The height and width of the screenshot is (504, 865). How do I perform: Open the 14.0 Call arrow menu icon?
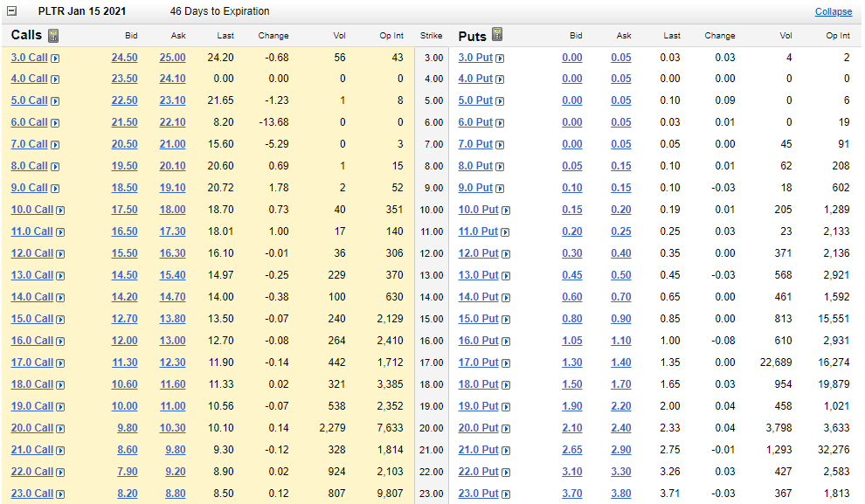[x=60, y=298]
